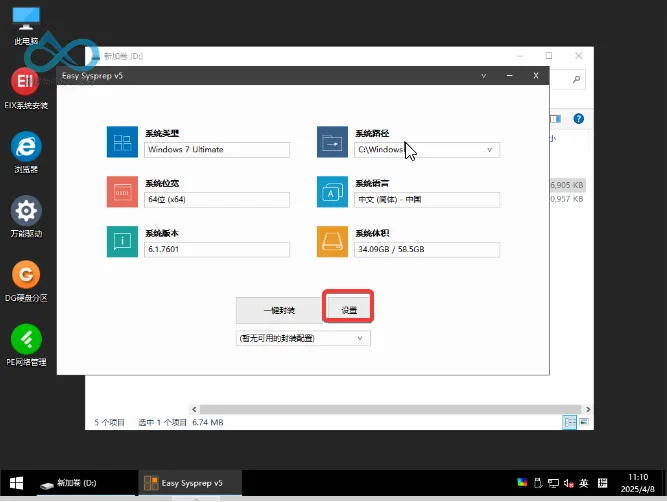
Task: Click the 设置 button
Action: (348, 310)
